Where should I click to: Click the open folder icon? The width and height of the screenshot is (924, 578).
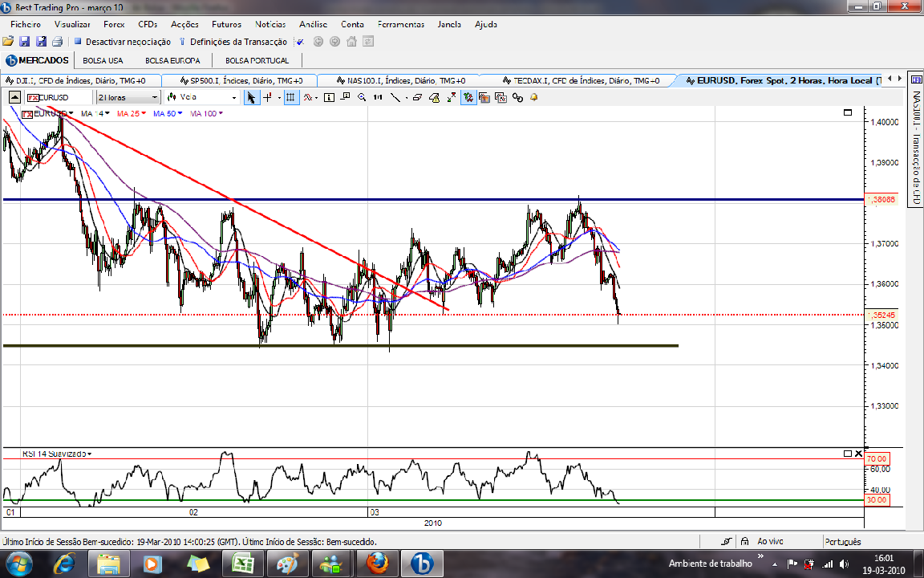[x=8, y=42]
